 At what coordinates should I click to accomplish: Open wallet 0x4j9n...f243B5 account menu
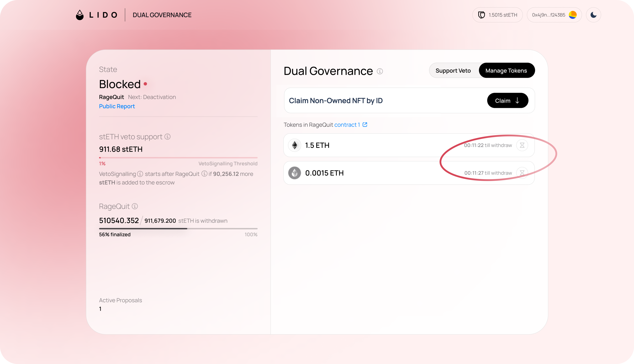click(x=554, y=15)
